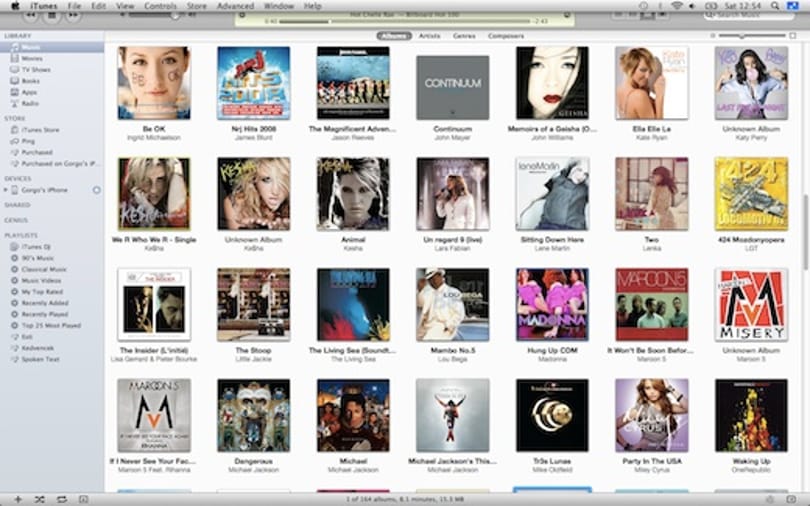Click the song progress bar in the display
Image resolution: width=810 pixels, height=506 pixels.
click(405, 22)
